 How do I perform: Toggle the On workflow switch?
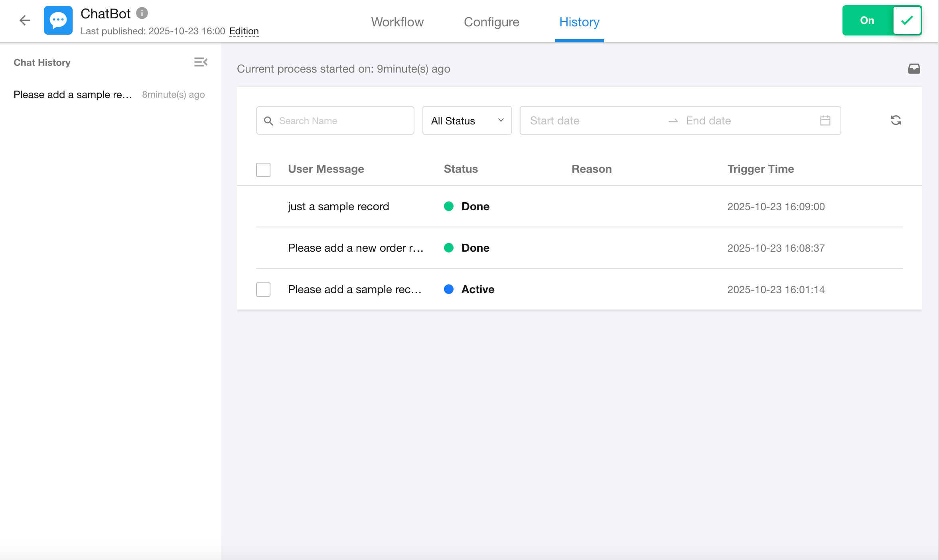coord(882,20)
